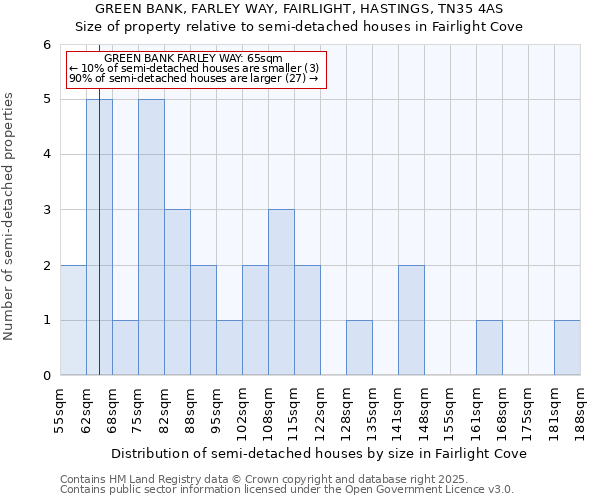Viewport: 600px width, 500px height.
Task: Click the y-axis tick label '1'
Action: [47, 320]
